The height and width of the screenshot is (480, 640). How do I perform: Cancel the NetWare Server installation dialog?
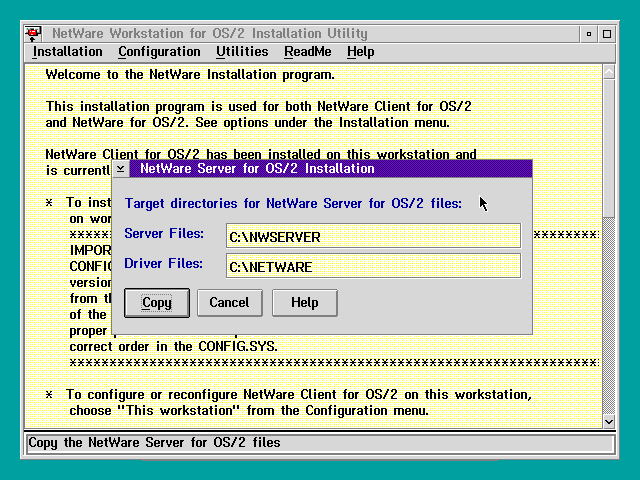[x=229, y=303]
